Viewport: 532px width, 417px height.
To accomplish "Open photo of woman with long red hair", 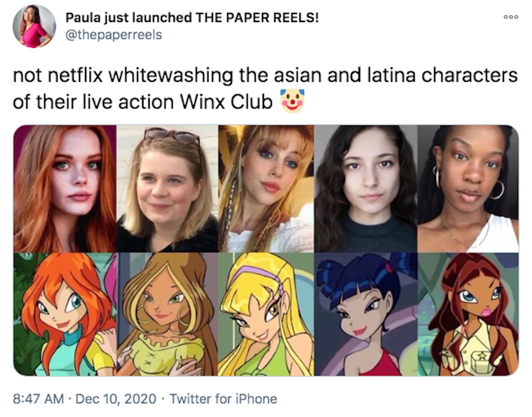I will coord(65,188).
